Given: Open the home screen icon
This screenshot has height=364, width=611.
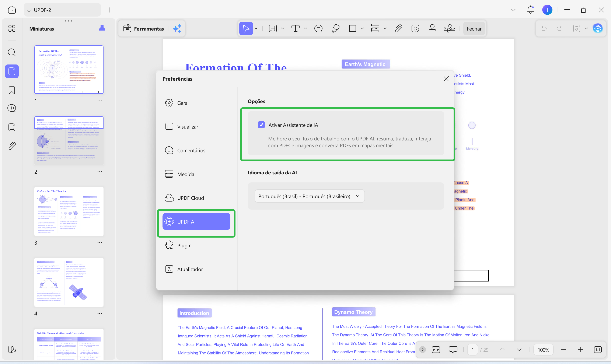Looking at the screenshot, I should click(12, 10).
